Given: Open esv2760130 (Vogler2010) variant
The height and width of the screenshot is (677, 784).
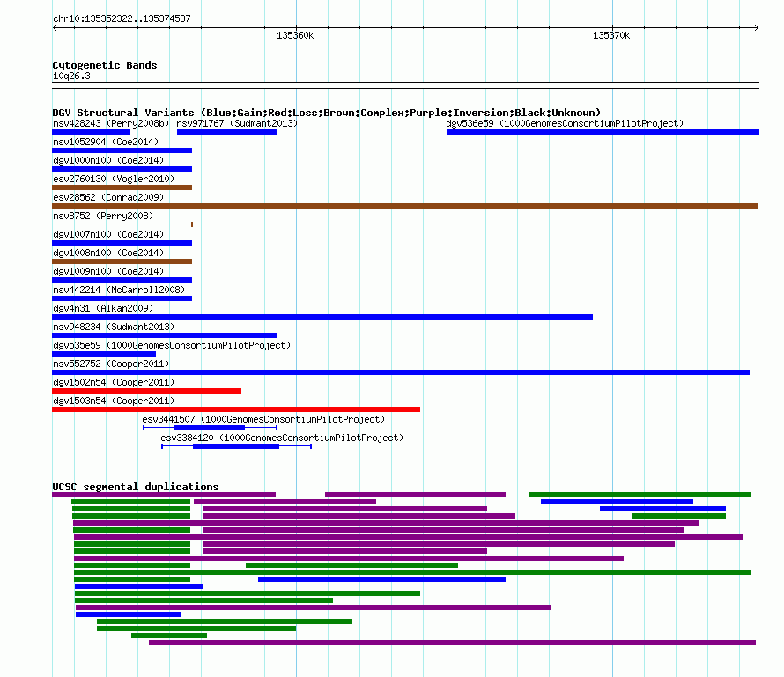Looking at the screenshot, I should click(x=114, y=179).
